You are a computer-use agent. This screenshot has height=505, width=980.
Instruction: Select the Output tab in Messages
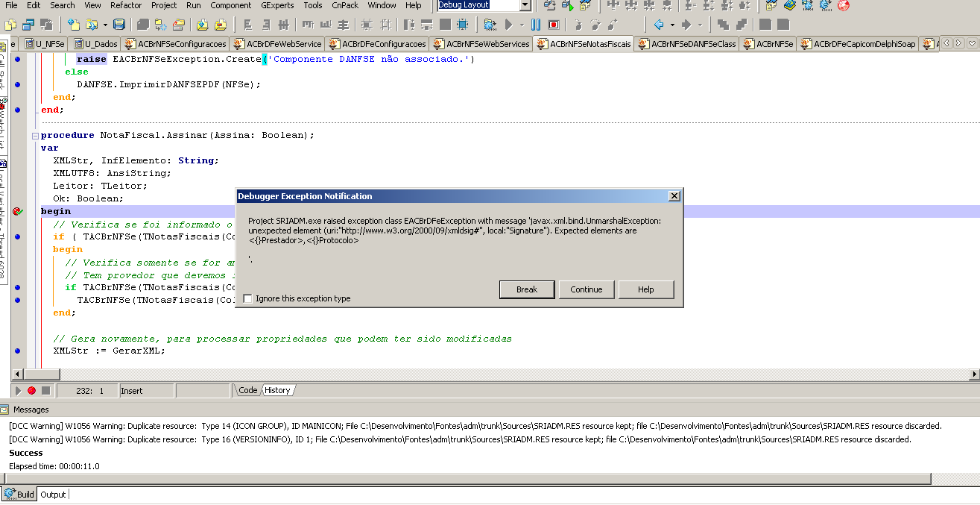(53, 495)
